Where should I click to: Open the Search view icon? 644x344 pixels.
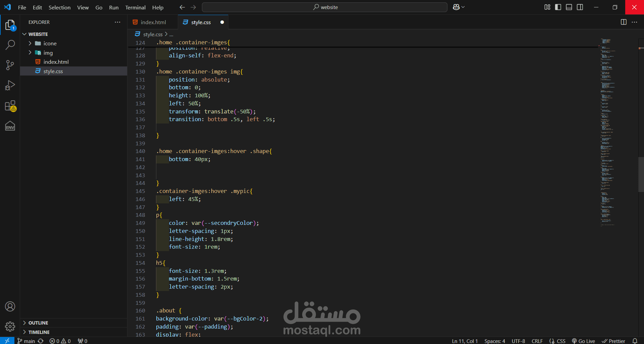coord(10,45)
